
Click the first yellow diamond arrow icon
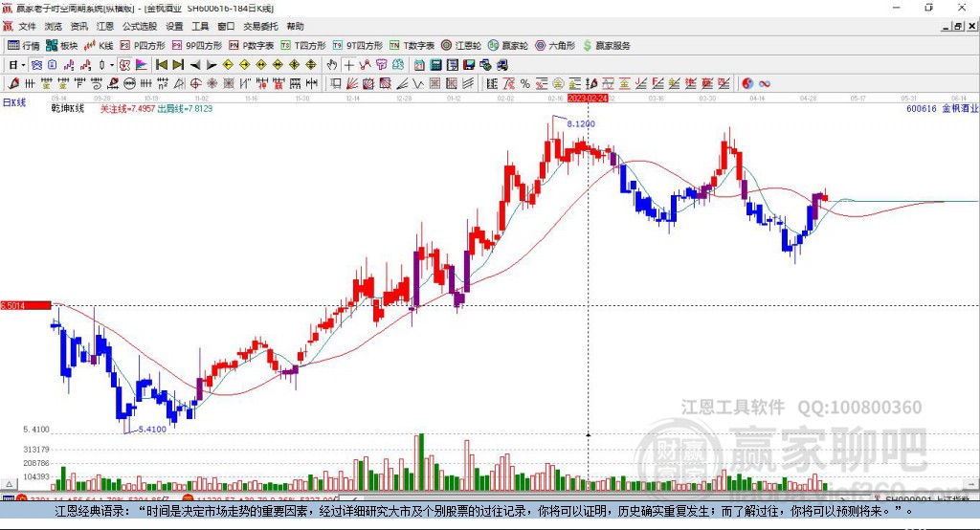click(x=228, y=65)
